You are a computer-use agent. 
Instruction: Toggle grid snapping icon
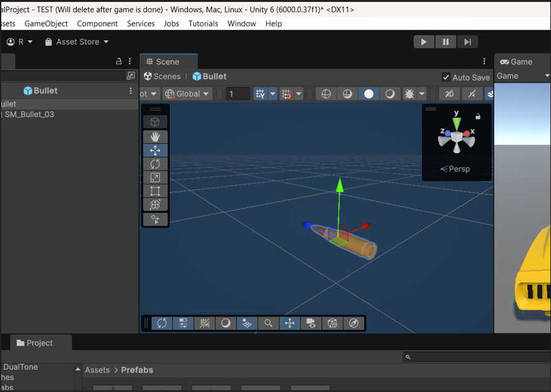pos(261,94)
